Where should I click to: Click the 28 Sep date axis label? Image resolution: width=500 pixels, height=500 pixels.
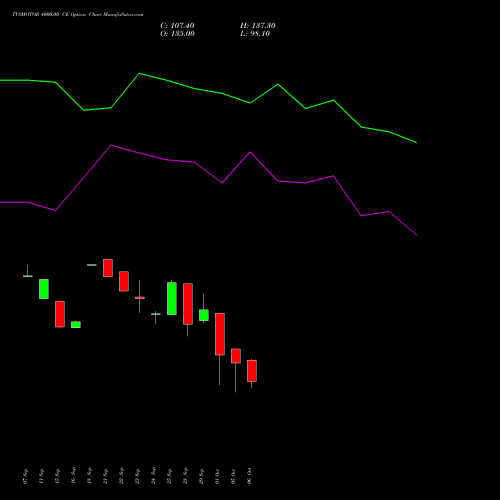point(186,476)
